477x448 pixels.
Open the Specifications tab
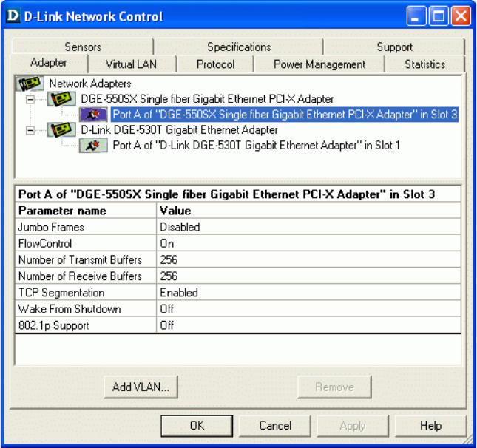click(x=239, y=47)
